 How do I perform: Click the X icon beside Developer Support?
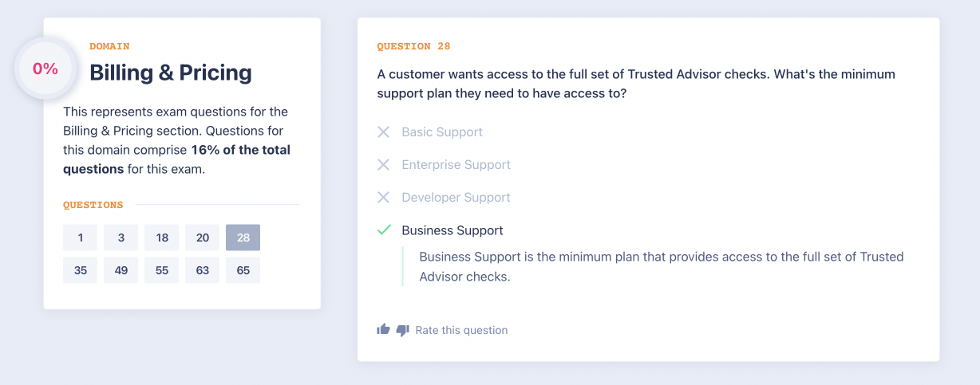click(384, 197)
